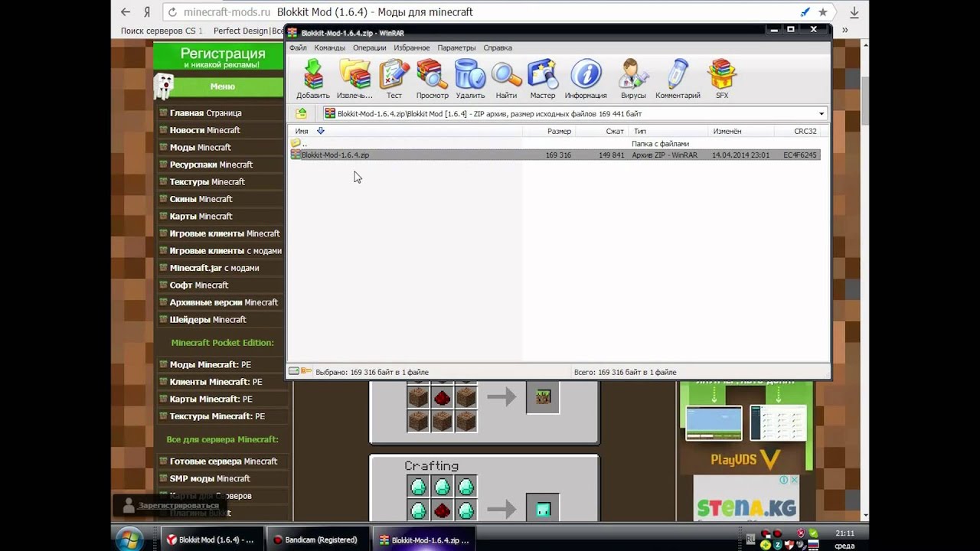Show archive Информация icon
This screenshot has height=551, width=980.
pos(586,80)
